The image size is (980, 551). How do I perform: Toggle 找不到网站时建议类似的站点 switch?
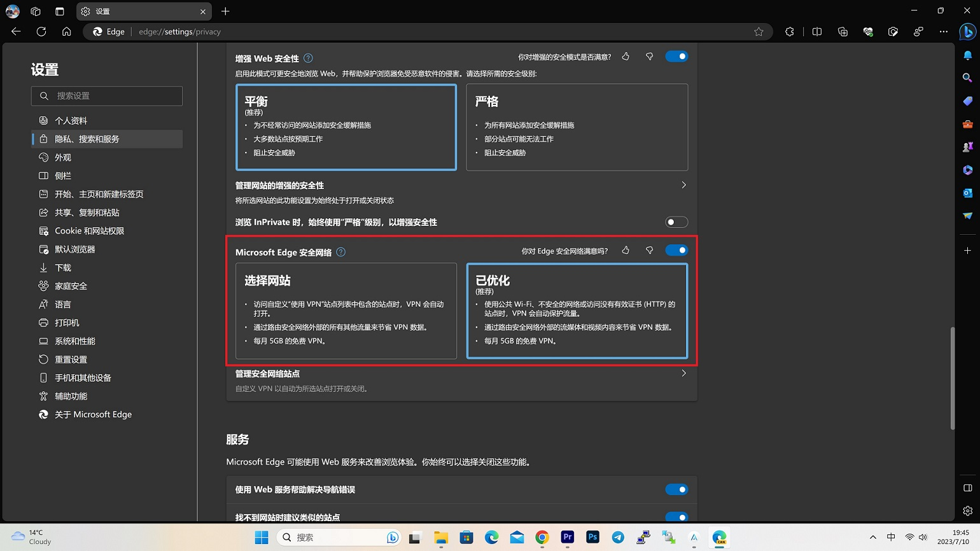tap(676, 517)
